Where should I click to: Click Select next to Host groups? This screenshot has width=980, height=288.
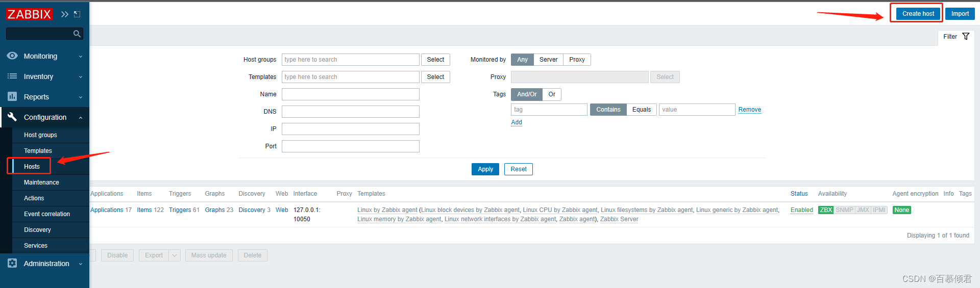435,60
